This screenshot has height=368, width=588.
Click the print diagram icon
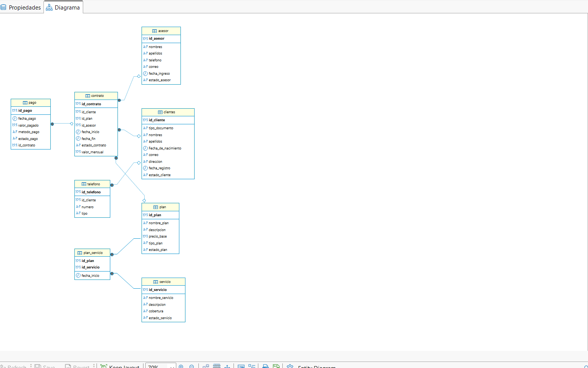266,366
